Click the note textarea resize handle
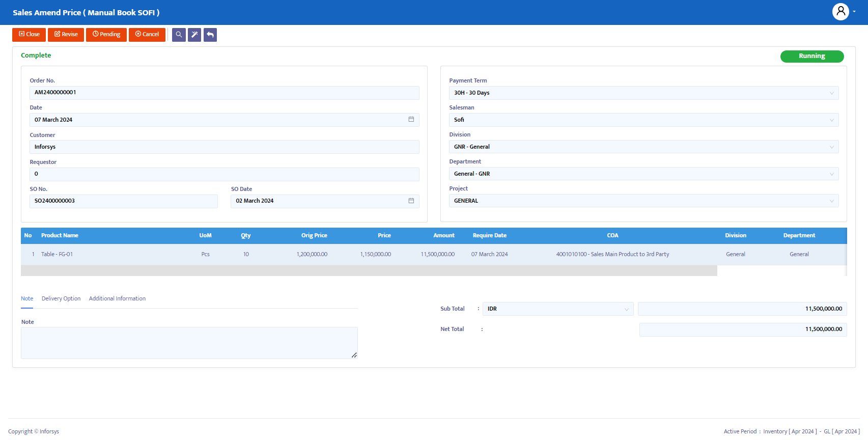The height and width of the screenshot is (440, 868). click(354, 355)
